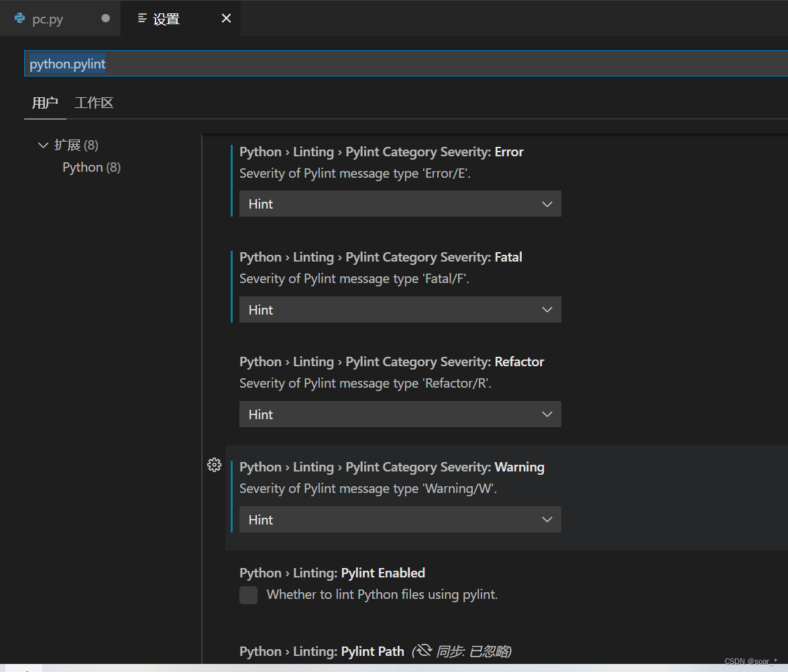This screenshot has height=672, width=788.
Task: Click sync-ignored icon beside Pylint Path
Action: pyautogui.click(x=424, y=651)
